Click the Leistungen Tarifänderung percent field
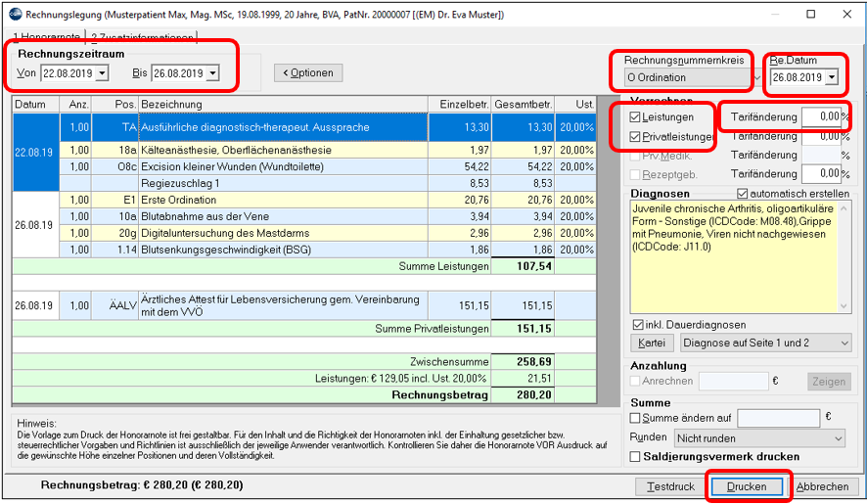 (x=822, y=116)
